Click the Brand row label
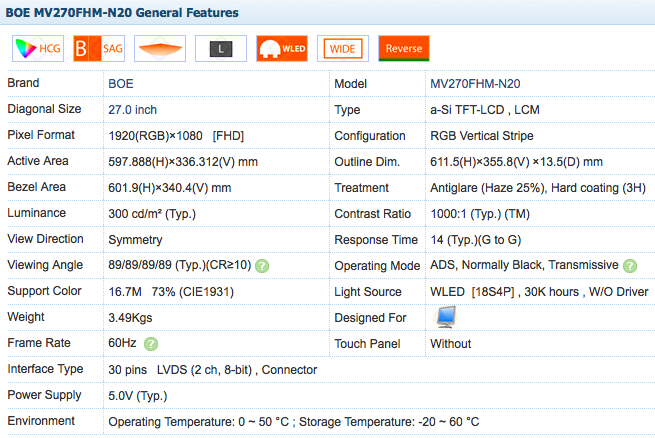655x438 pixels. 23,83
